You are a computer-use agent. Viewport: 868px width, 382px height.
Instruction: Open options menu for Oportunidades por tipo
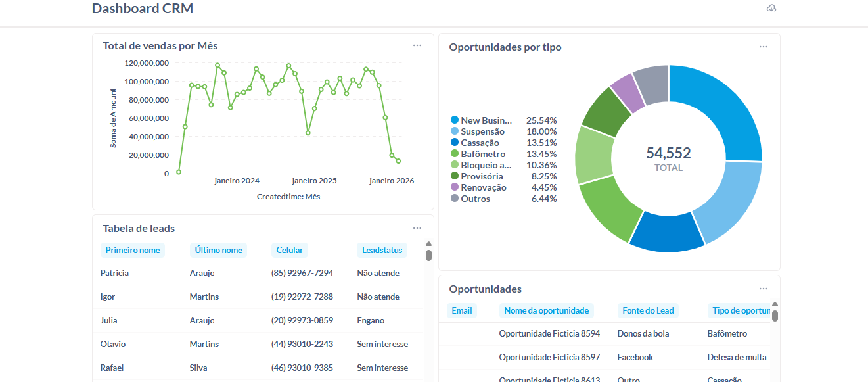(764, 47)
